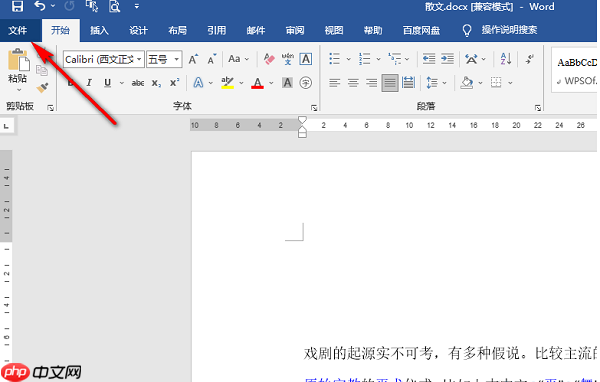Image resolution: width=600 pixels, height=382 pixels.
Task: Open the 剪贴板 dialog launcher
Action: pos(51,108)
